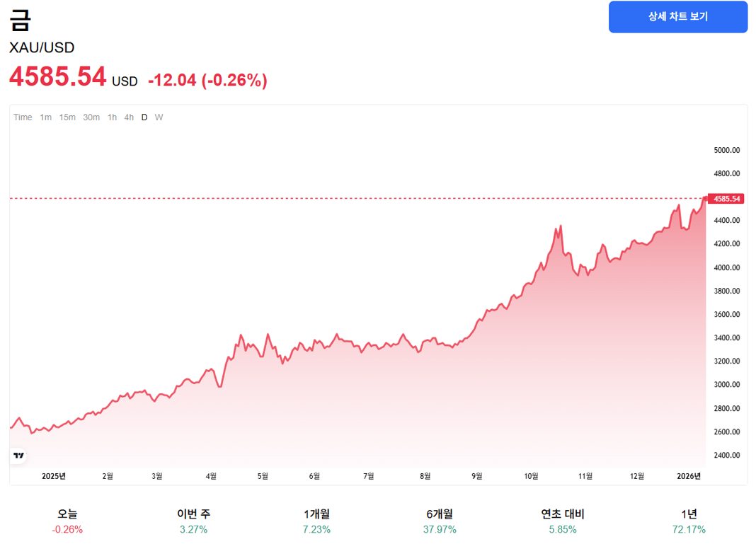Screen dimensions: 756x544
Task: Switch to the weekly (W) timeframe
Action: [x=159, y=117]
